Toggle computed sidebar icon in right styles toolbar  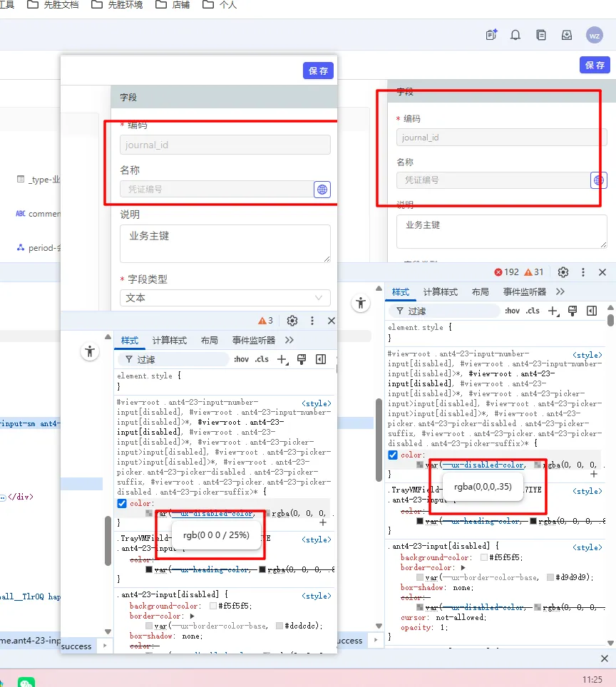click(591, 311)
